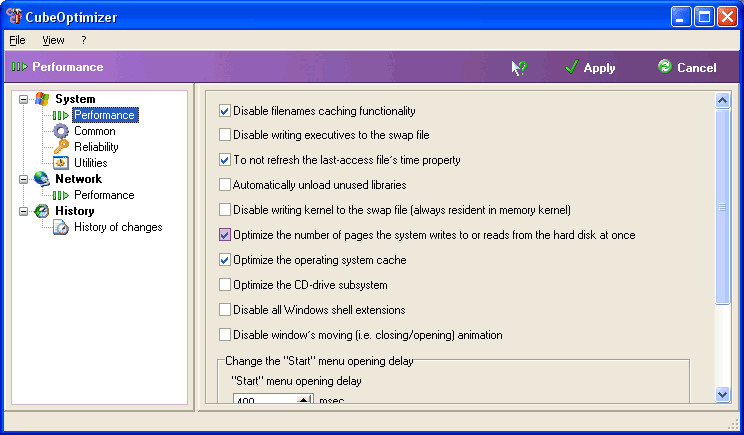Select History of changes item
Screen dimensions: 744x435
click(118, 227)
